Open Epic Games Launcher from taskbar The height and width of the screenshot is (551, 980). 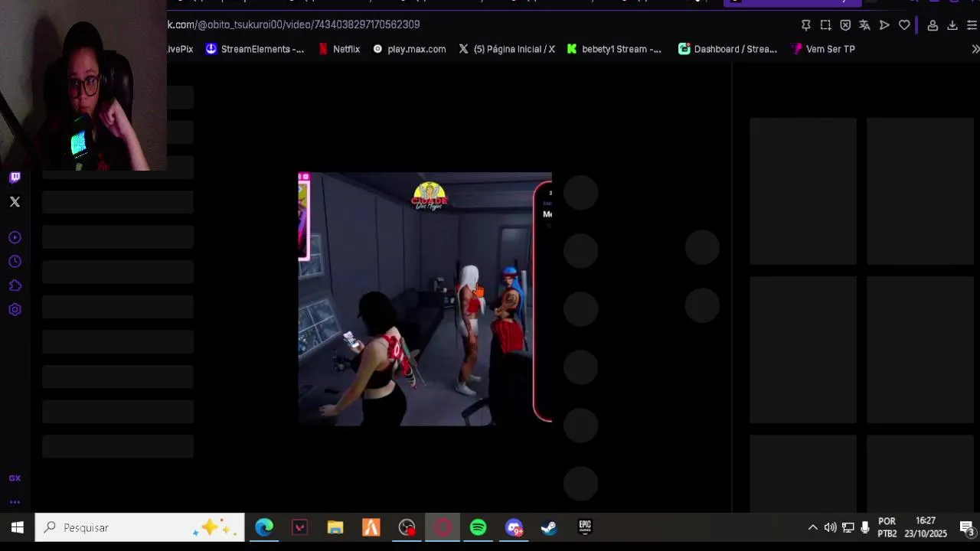tap(585, 527)
